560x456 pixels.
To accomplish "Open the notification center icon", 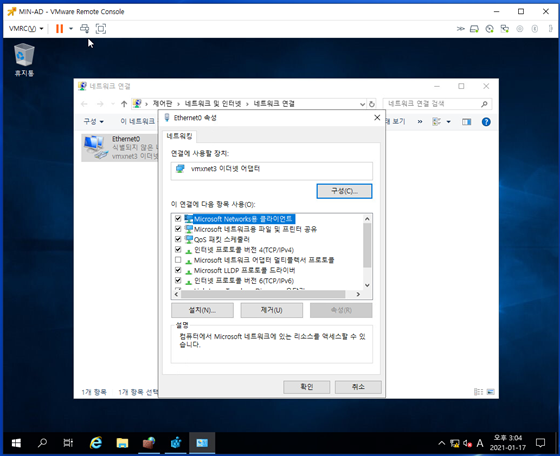I will point(540,443).
